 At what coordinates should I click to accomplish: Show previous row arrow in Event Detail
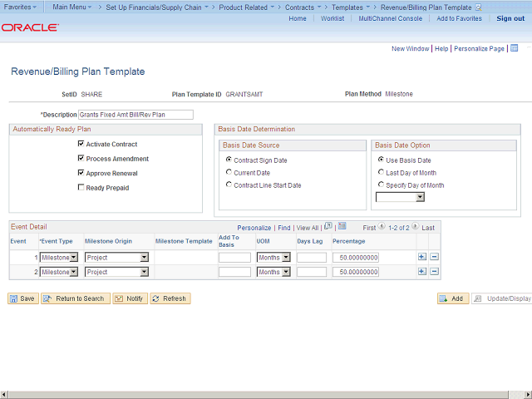click(382, 226)
